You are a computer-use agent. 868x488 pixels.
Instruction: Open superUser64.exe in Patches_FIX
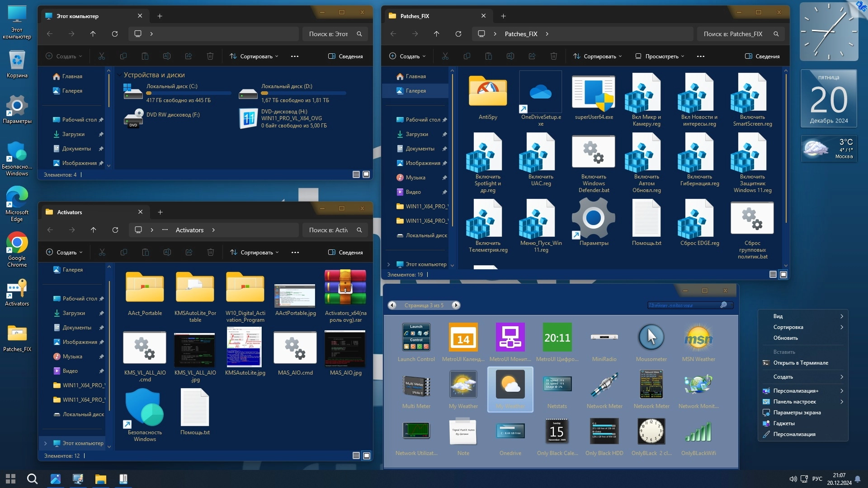(x=594, y=93)
